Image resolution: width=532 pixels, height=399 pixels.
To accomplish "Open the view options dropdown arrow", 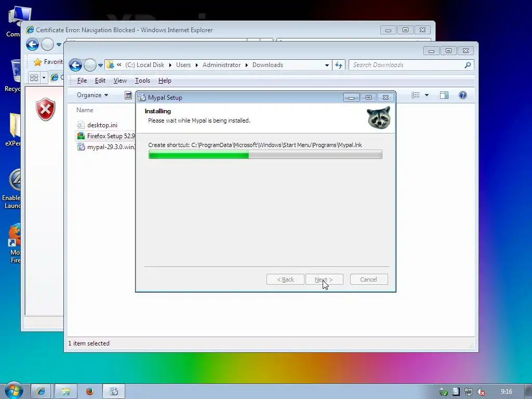I will click(x=427, y=95).
